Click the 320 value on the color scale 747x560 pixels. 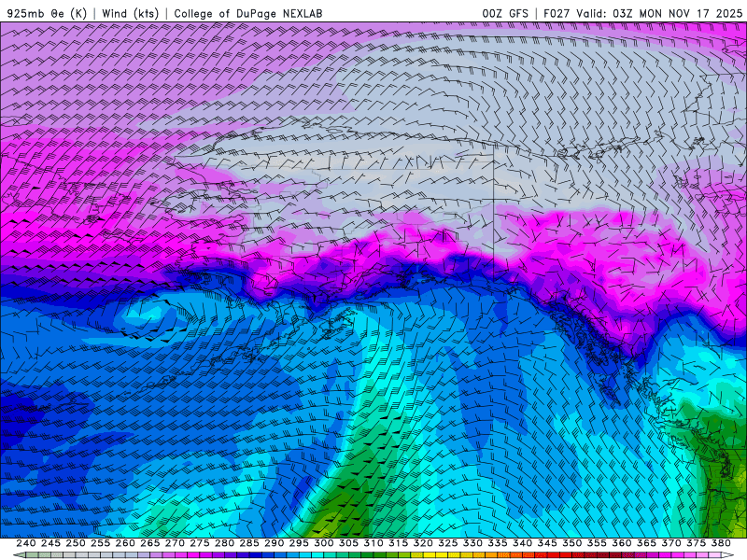coord(423,543)
